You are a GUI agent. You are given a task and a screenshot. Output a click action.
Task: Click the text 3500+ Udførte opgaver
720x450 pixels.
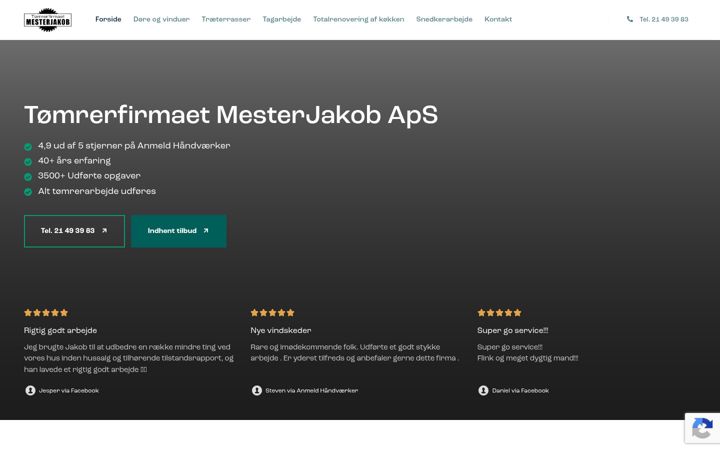(89, 176)
